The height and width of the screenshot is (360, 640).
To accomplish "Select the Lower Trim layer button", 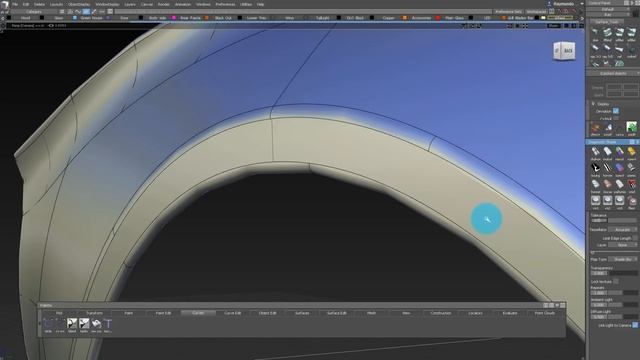I will 256,18.
